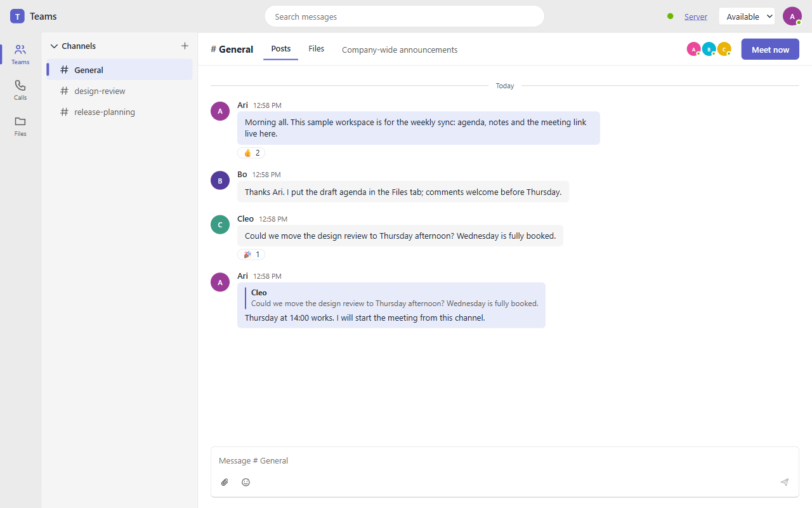The height and width of the screenshot is (508, 812).
Task: Focus the Search messages field
Action: [x=405, y=17]
